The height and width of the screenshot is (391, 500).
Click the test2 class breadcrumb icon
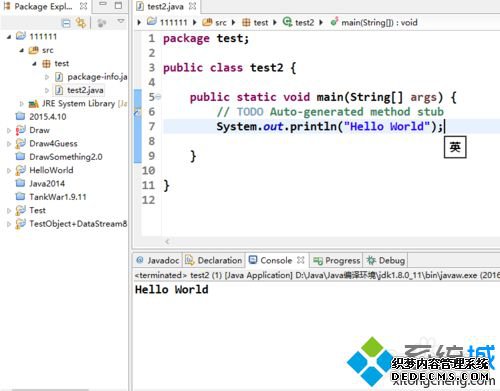287,22
